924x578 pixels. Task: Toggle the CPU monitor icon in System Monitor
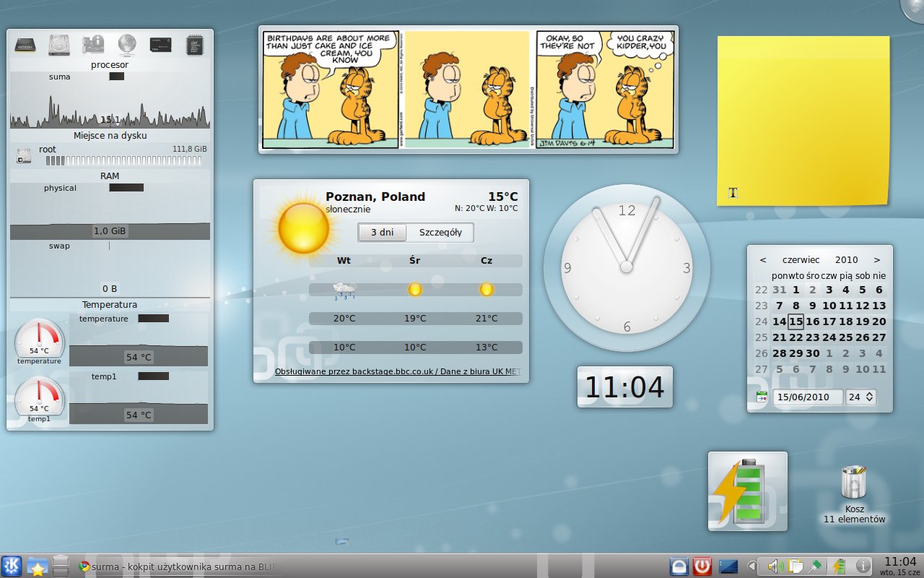pos(25,45)
